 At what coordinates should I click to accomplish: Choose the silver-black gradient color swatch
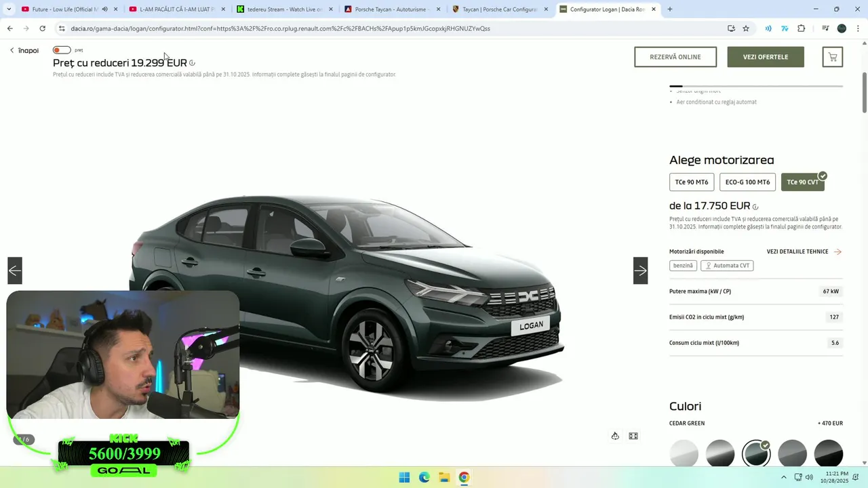[x=720, y=453]
